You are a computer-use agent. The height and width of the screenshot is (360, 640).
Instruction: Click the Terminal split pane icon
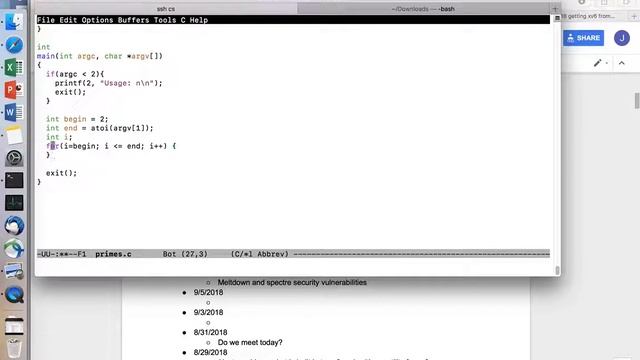557,18
